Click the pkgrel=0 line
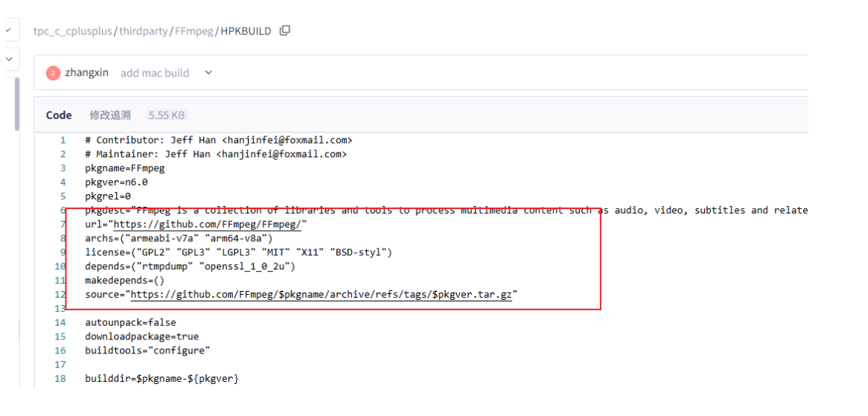The height and width of the screenshot is (416, 868). coord(108,196)
